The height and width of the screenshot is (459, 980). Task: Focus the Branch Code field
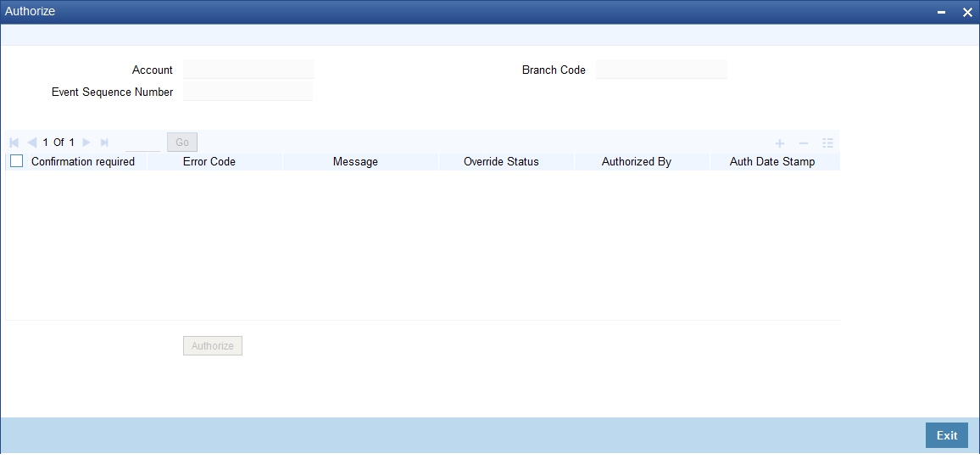click(661, 70)
